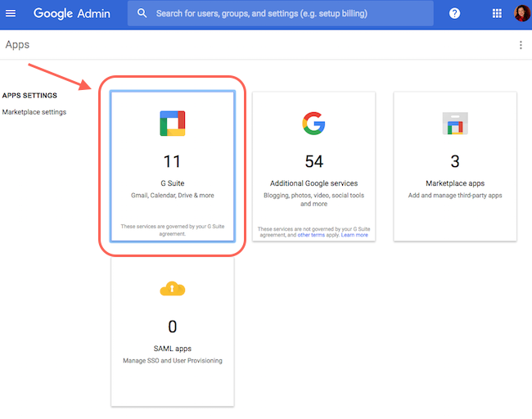Viewport: 532px width, 419px height.
Task: Click the Google G logo icon
Action: (x=313, y=123)
